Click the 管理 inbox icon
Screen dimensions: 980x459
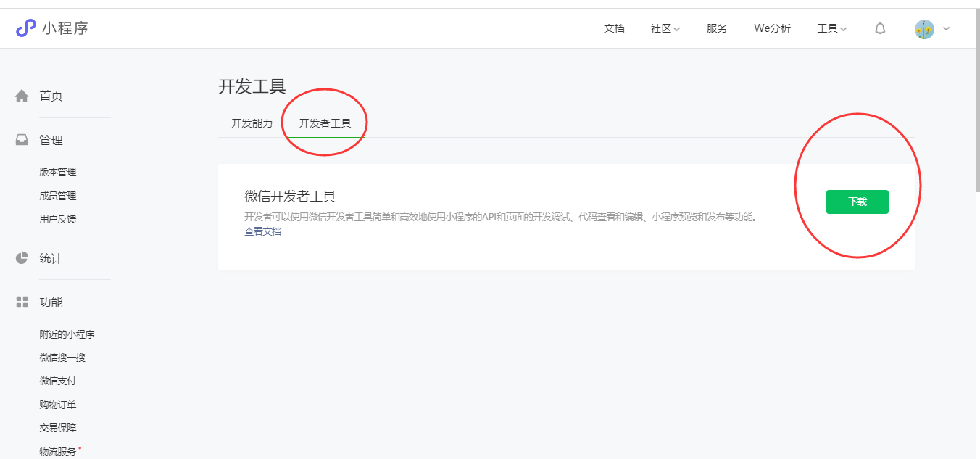coord(22,140)
